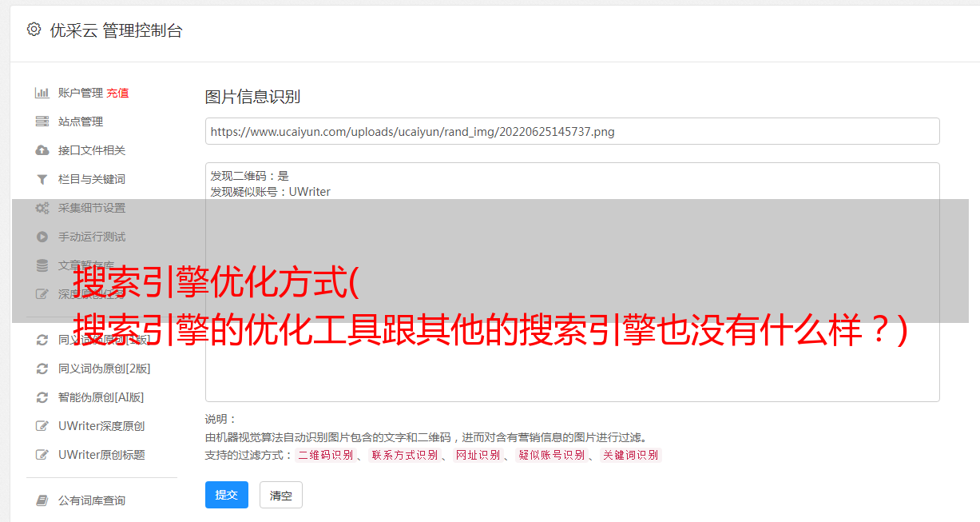Click the 图片信息识别 heading
The width and height of the screenshot is (980, 522).
[x=252, y=97]
